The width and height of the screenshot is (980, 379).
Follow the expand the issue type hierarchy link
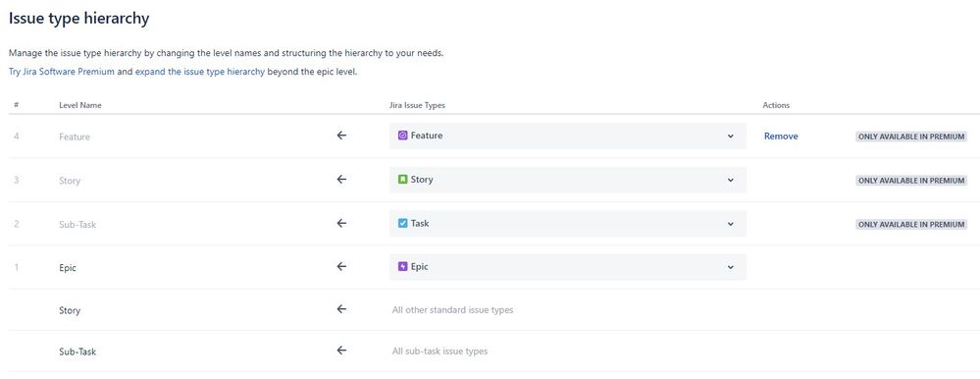[200, 72]
